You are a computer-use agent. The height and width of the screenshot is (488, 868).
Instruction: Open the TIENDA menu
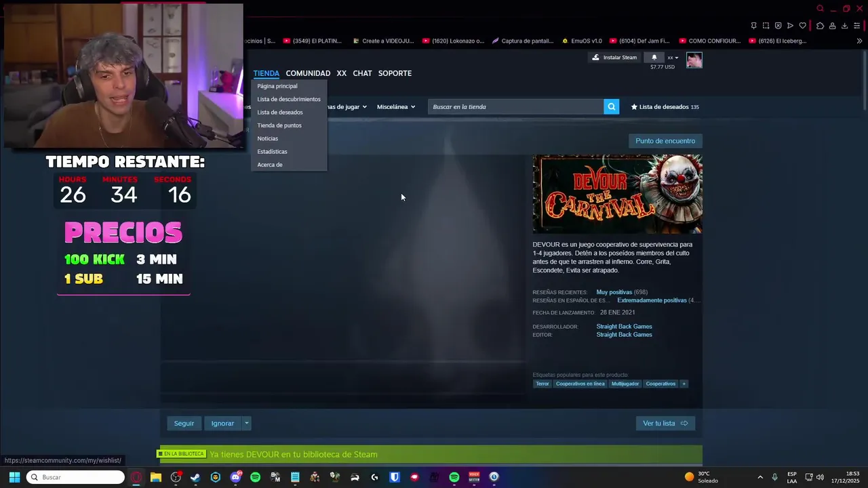coord(266,73)
